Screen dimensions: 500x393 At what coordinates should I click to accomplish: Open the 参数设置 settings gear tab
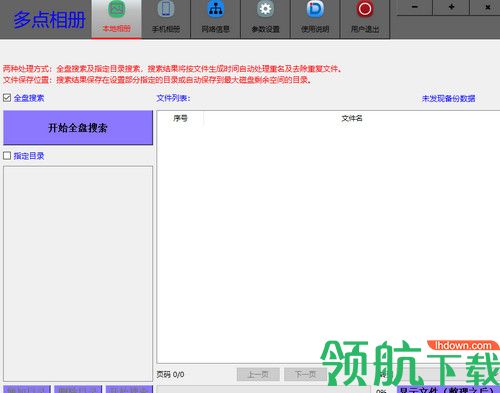tap(265, 19)
